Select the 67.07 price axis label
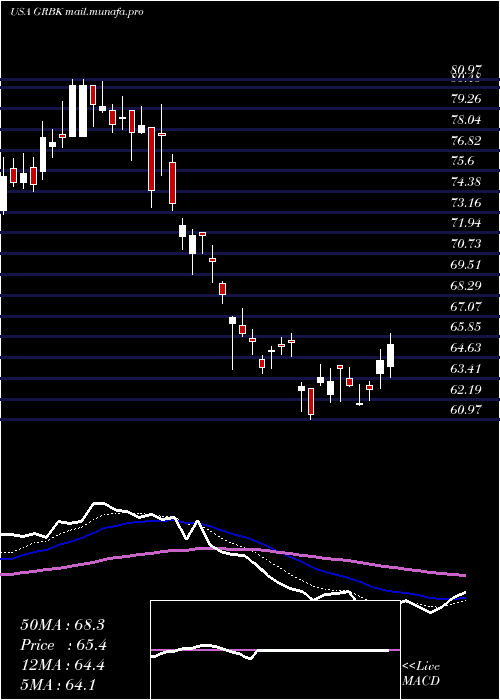The height and width of the screenshot is (700, 500). tap(467, 306)
